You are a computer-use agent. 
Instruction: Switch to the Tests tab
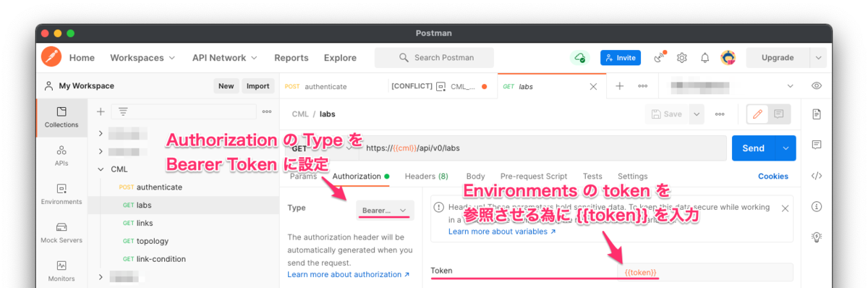592,176
